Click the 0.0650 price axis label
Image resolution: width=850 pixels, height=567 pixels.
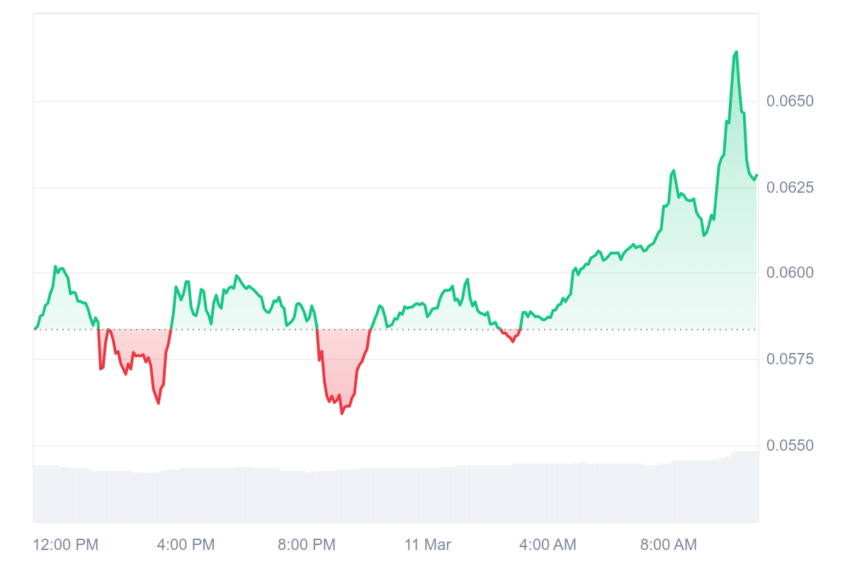(x=790, y=101)
